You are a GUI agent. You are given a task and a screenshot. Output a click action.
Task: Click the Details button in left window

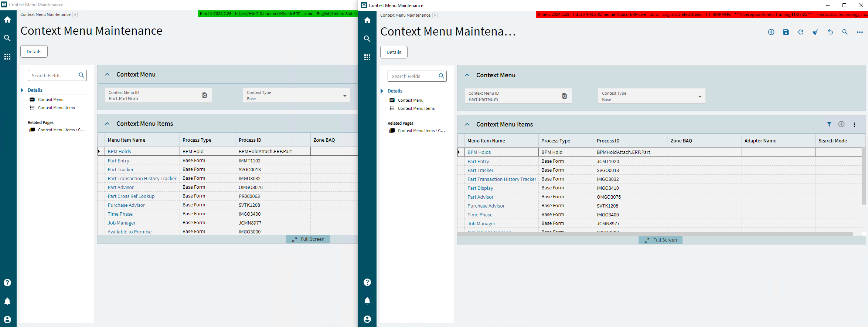tap(34, 51)
